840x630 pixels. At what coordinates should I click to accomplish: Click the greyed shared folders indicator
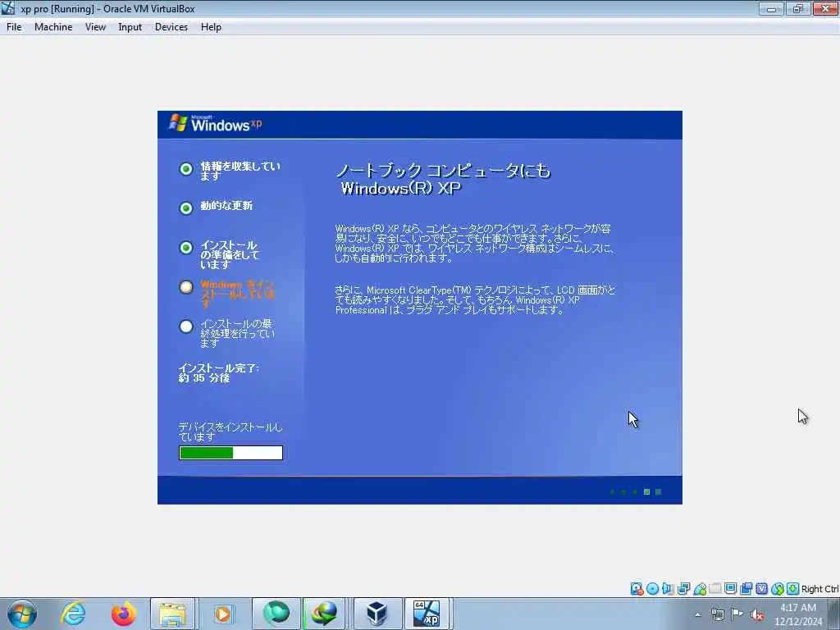(x=715, y=589)
